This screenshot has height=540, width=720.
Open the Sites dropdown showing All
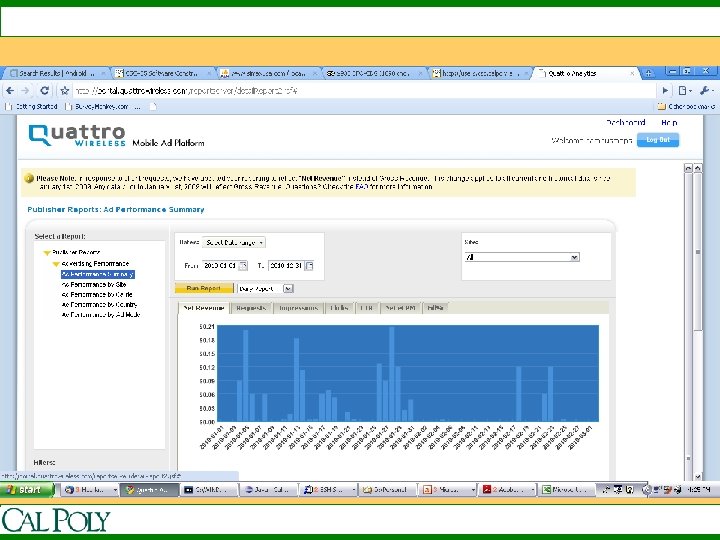[522, 257]
